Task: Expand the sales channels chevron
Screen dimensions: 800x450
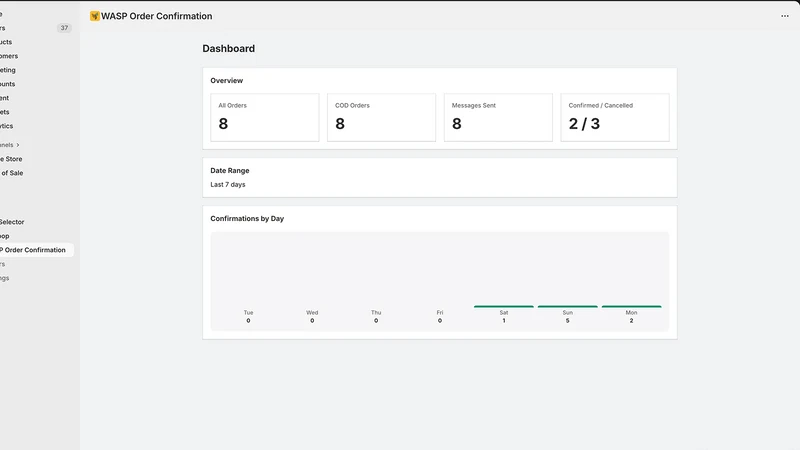Action: [18, 145]
